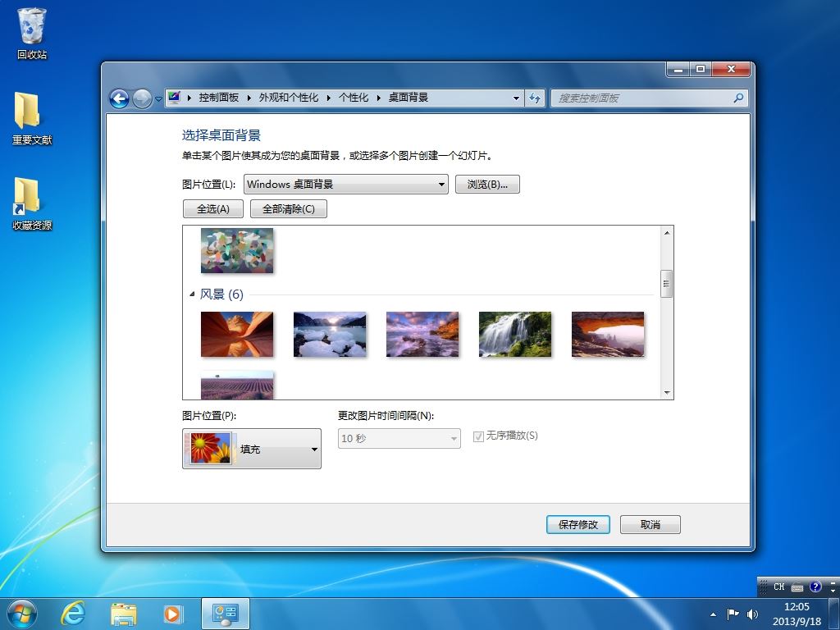Collapse the 风景 (6) group
Viewport: 840px width, 630px height.
(192, 294)
